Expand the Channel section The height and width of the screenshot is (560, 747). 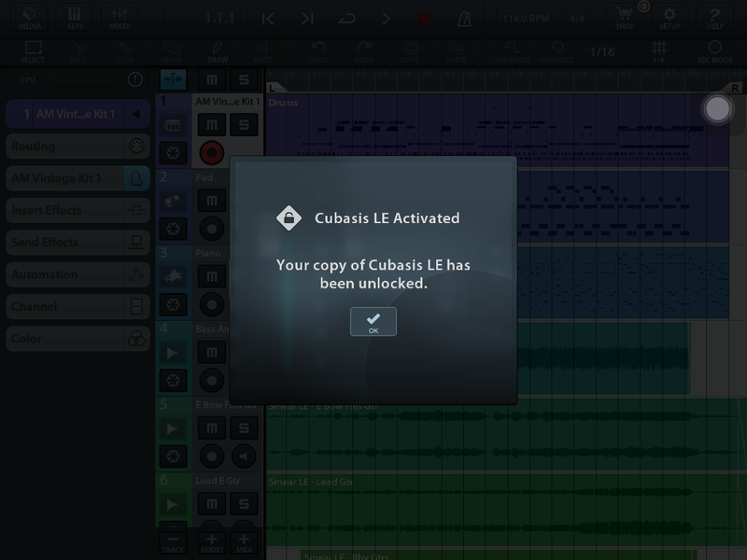[x=78, y=306]
